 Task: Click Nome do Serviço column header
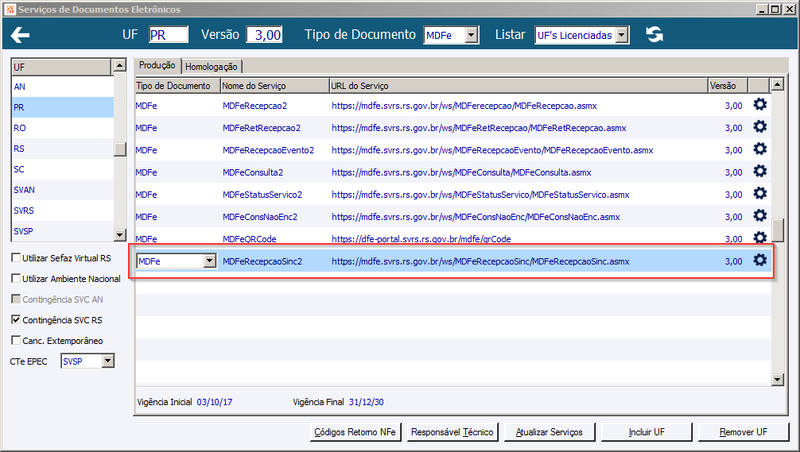tap(274, 86)
